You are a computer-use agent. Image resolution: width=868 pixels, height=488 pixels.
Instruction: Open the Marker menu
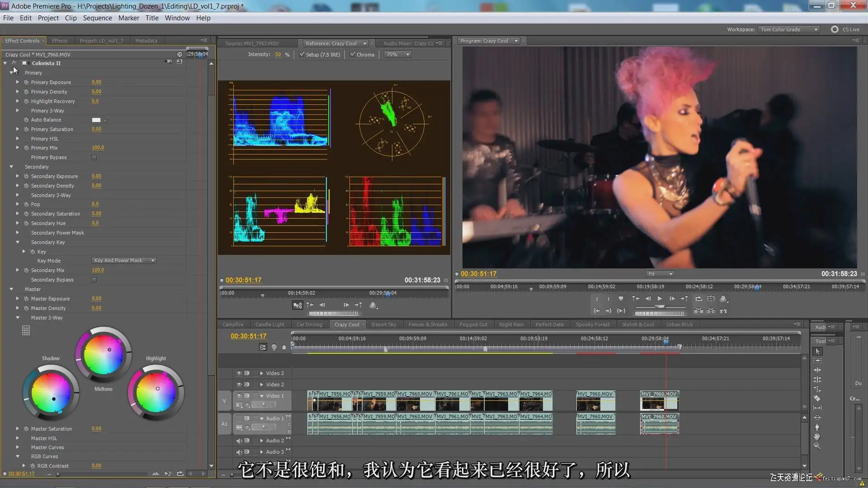point(128,18)
